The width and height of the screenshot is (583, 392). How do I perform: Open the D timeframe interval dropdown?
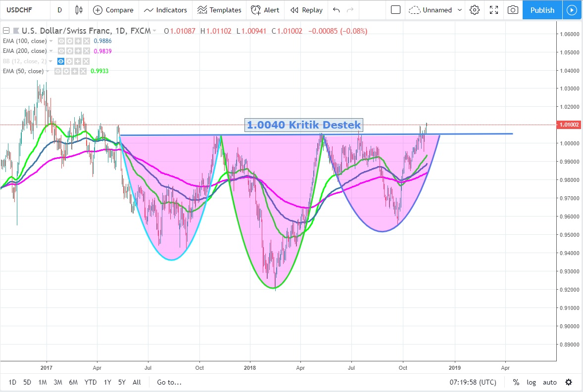point(59,10)
